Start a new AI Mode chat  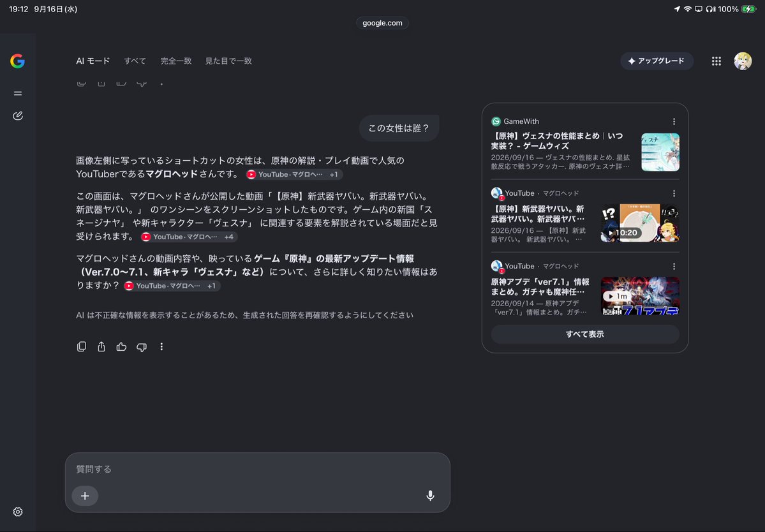point(18,115)
